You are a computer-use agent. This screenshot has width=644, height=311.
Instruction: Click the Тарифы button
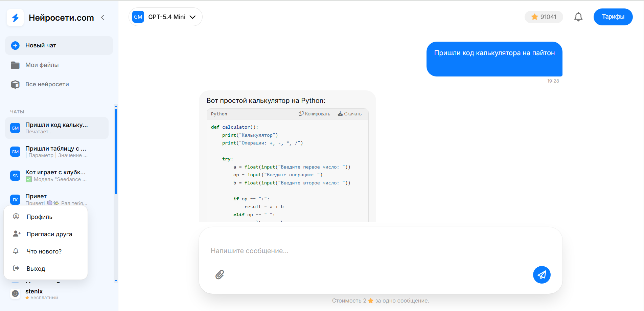click(x=613, y=17)
